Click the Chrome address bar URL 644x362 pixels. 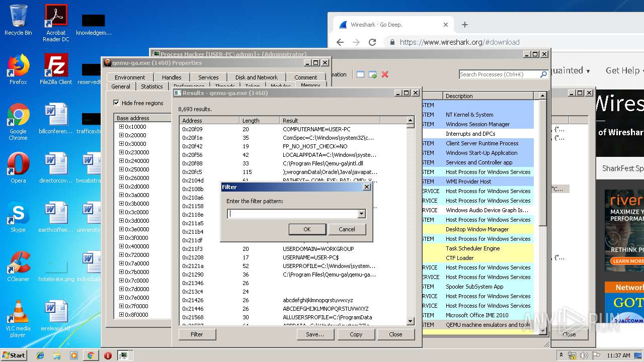point(459,42)
